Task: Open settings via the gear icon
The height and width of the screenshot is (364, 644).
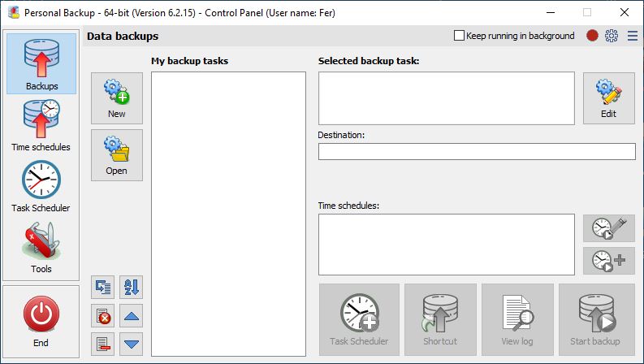Action: tap(612, 36)
